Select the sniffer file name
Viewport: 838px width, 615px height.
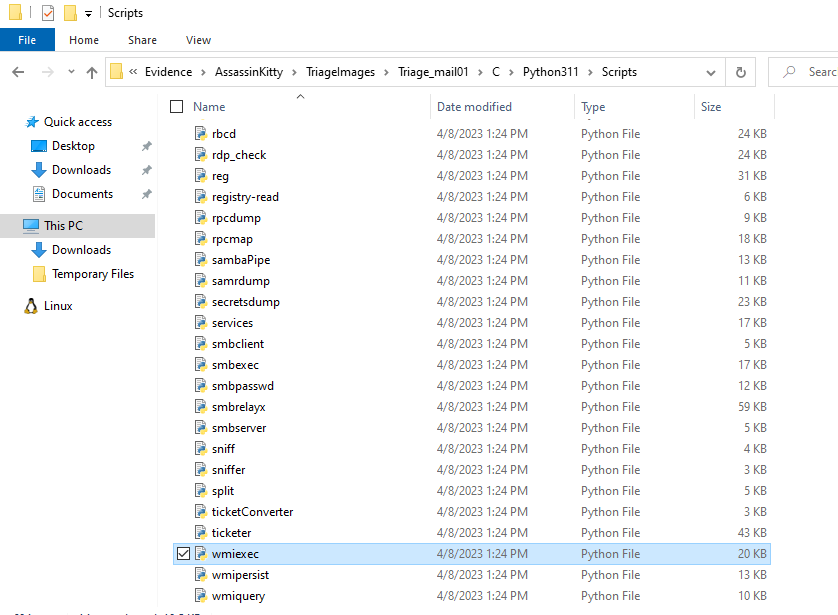228,470
